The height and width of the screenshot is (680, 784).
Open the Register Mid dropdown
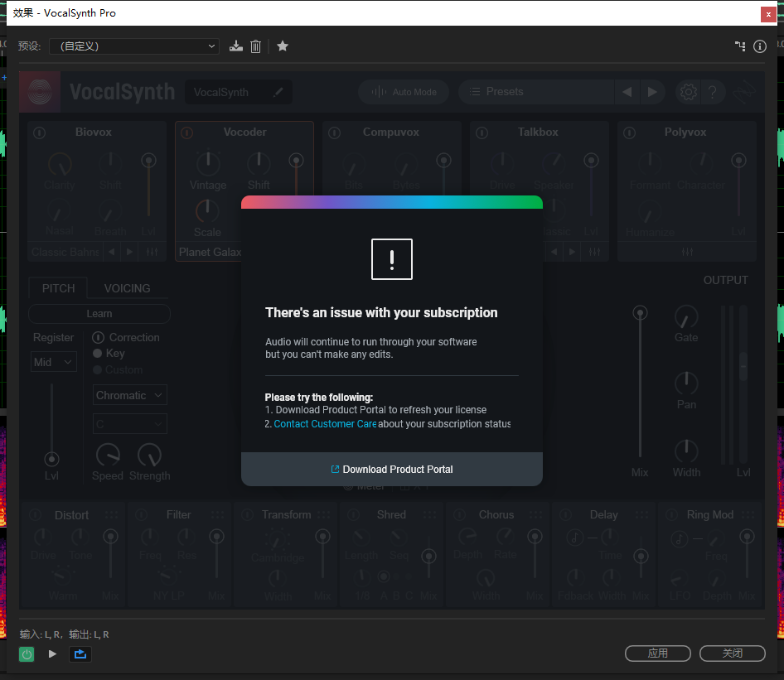click(54, 362)
